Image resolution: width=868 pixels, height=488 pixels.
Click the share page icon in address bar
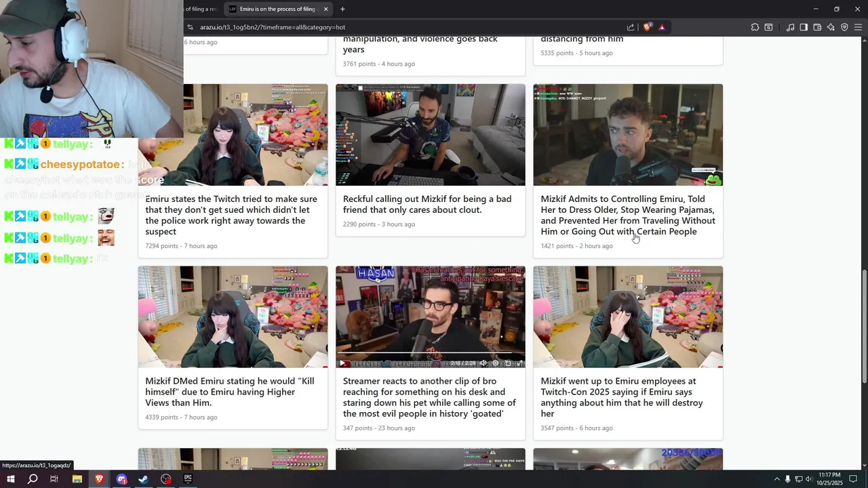(x=631, y=27)
